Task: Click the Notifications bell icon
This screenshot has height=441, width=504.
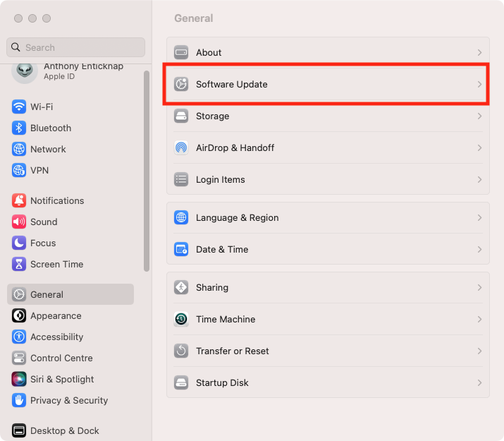Action: (19, 200)
